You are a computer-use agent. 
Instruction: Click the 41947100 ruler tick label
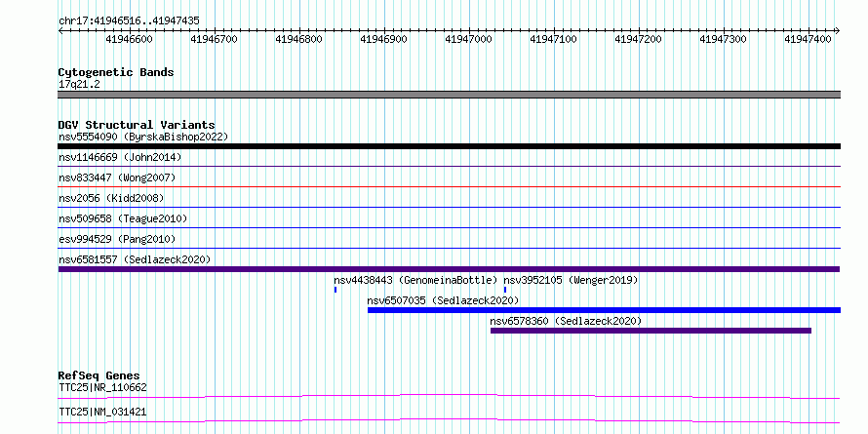pos(554,39)
